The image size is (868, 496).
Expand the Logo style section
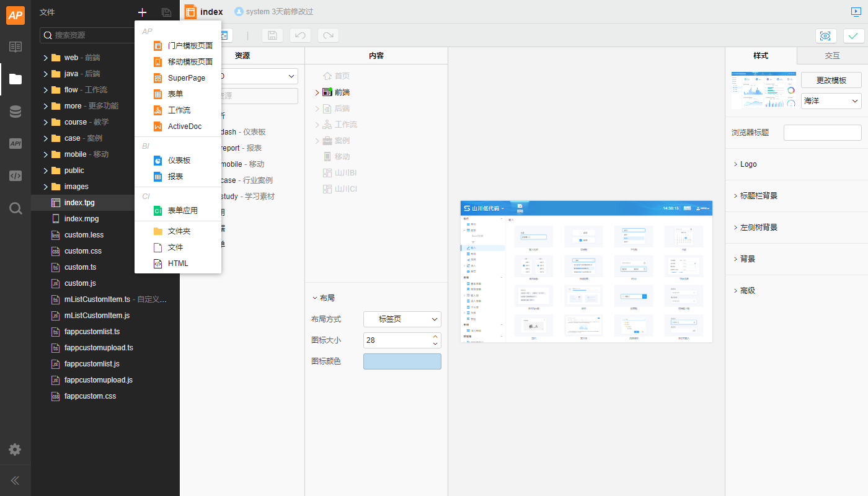click(x=748, y=164)
